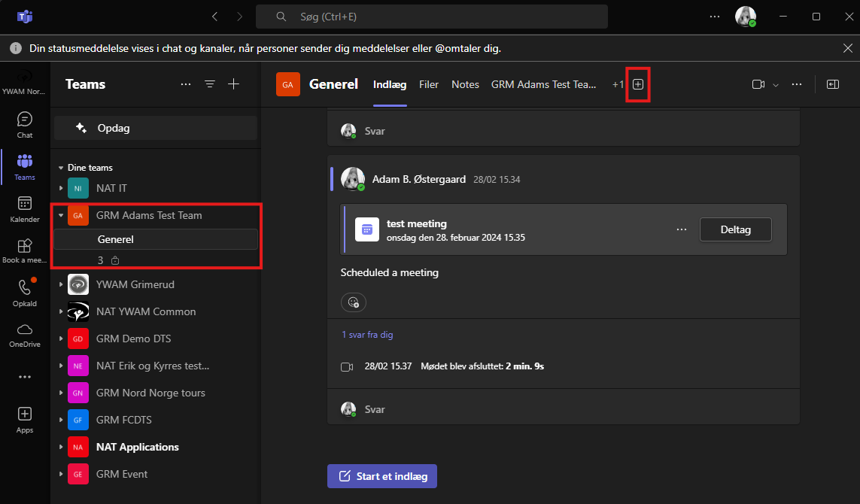This screenshot has width=860, height=504.
Task: Collapse GRM Adams Test Team
Action: click(61, 215)
